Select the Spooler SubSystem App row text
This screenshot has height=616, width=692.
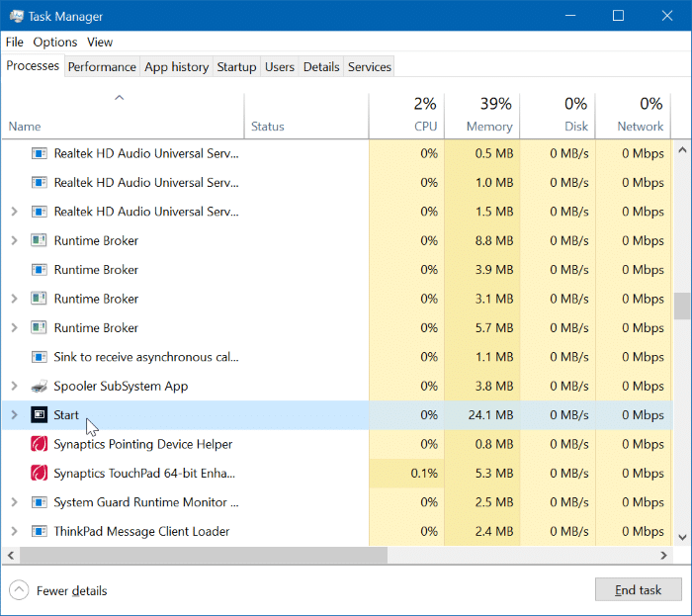pos(121,387)
